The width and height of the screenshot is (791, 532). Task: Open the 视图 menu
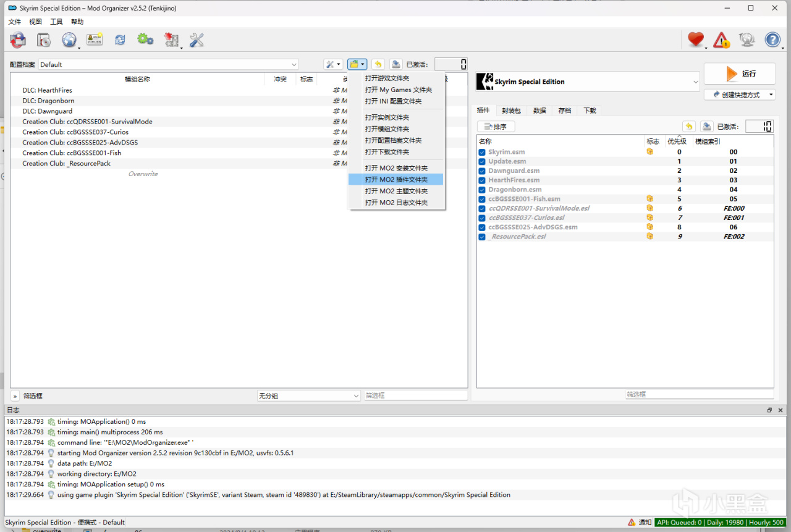pyautogui.click(x=35, y=22)
